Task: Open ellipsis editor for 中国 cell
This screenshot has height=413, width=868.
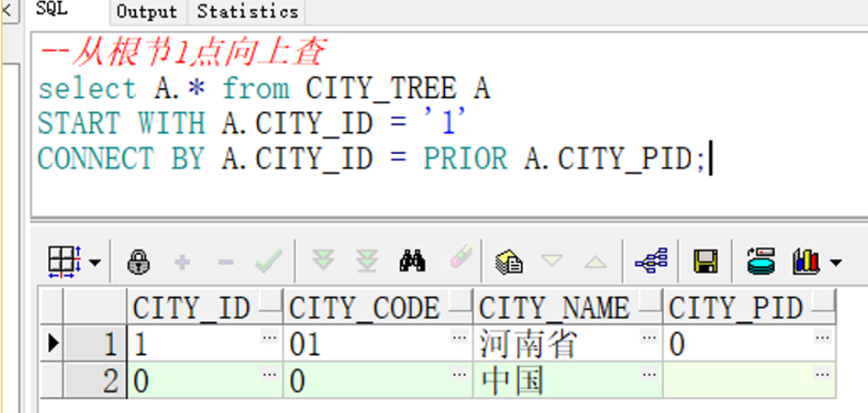Action: click(648, 374)
